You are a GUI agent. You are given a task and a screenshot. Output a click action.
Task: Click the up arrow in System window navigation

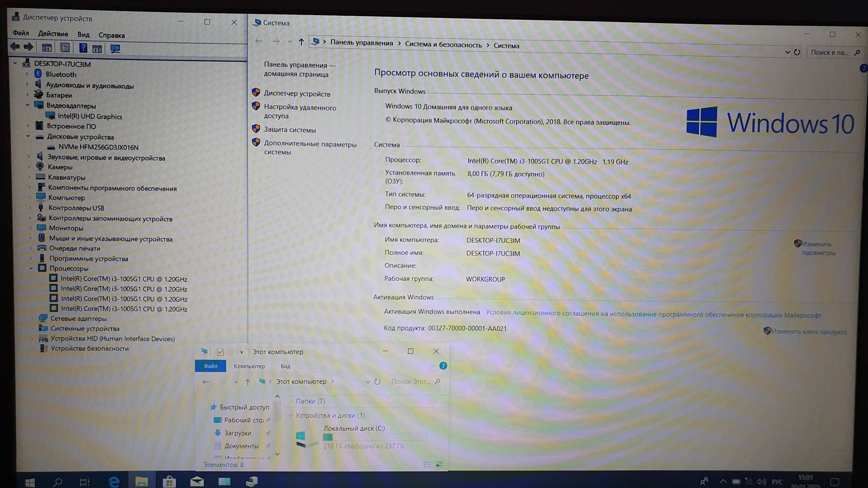[x=301, y=42]
